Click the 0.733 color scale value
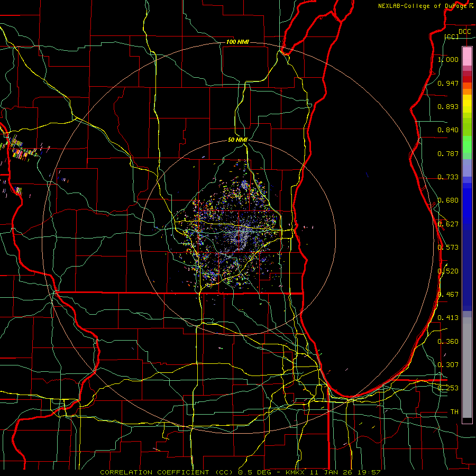 pos(448,177)
